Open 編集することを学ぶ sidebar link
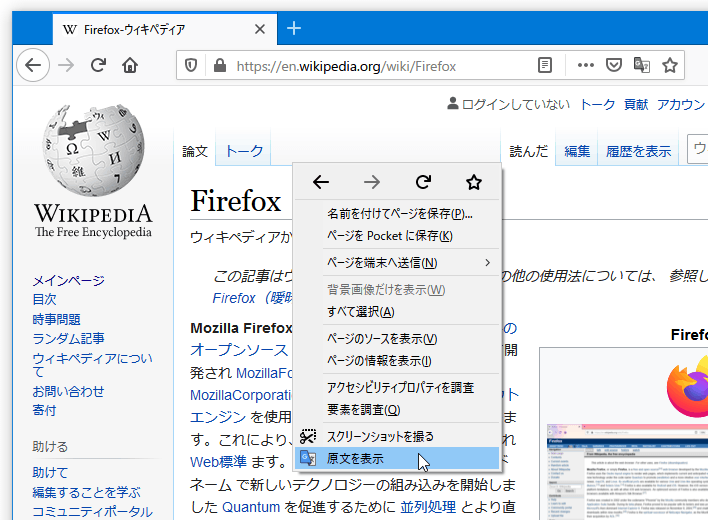Screen dimensions: 708x520 87,492
